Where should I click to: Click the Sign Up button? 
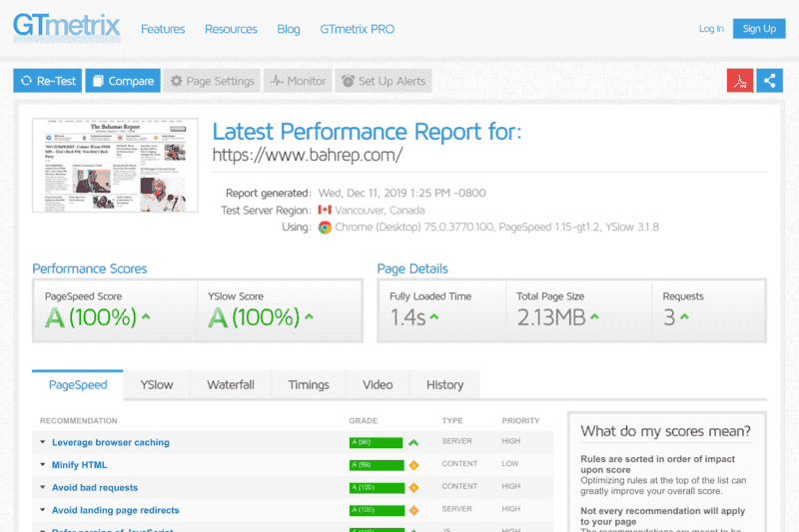759,29
